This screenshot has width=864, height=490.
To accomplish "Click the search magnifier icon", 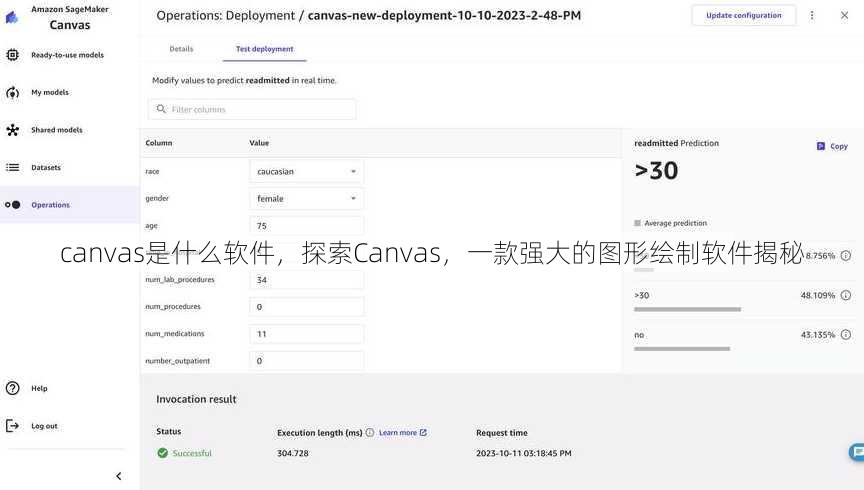I will click(161, 109).
